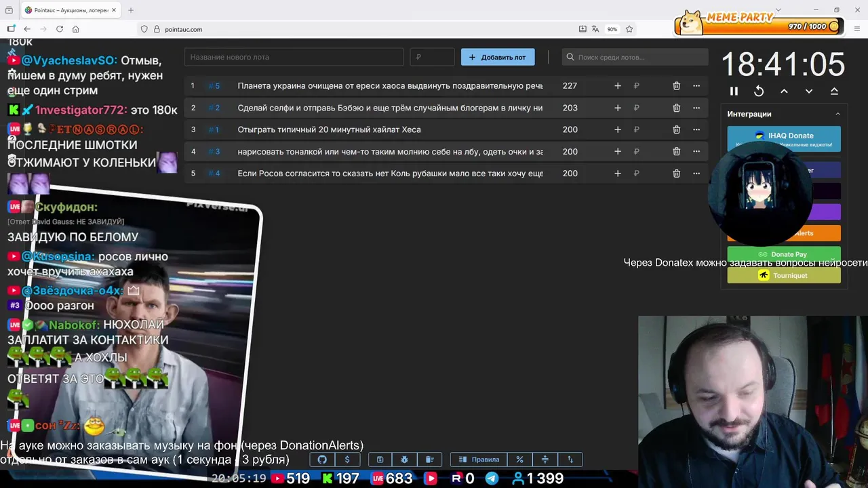Reset the auction timer
The width and height of the screenshot is (868, 488).
[x=759, y=91]
